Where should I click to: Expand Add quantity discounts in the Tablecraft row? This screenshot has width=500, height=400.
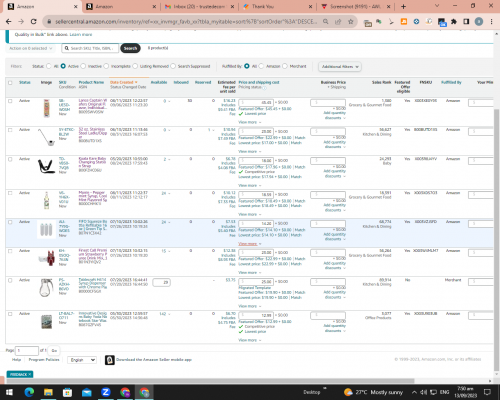(x=334, y=295)
